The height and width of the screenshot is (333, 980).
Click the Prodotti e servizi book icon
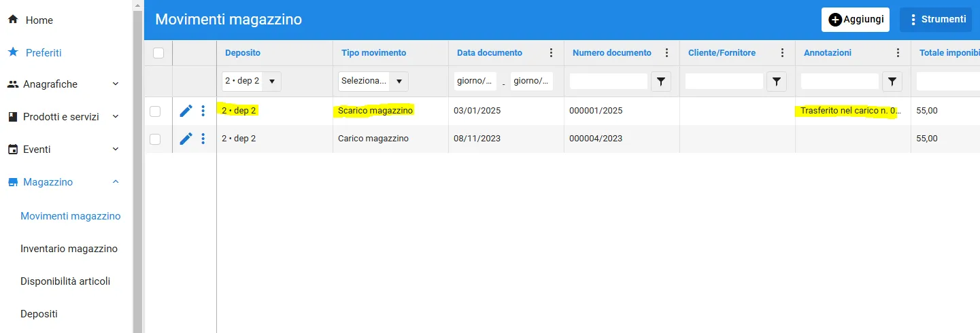tap(12, 117)
